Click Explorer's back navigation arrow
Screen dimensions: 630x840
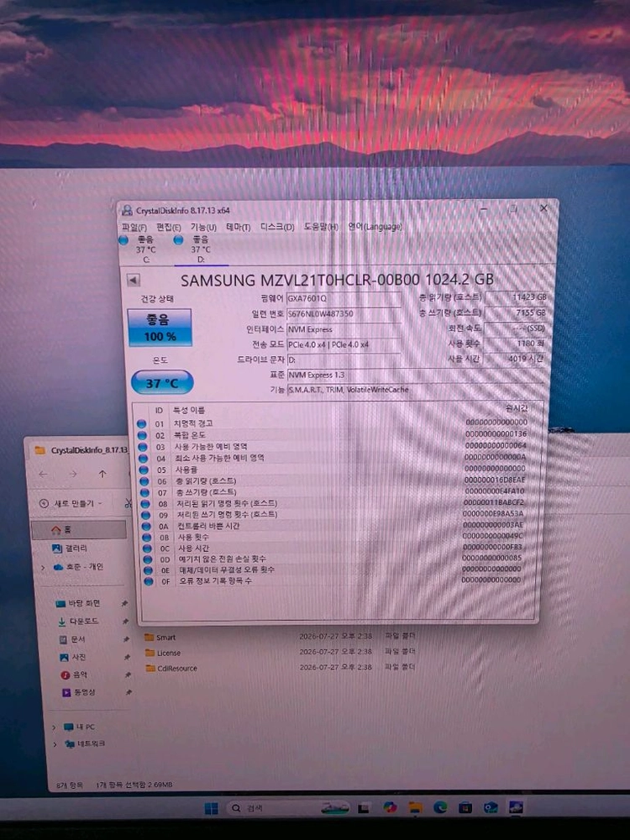(x=44, y=474)
